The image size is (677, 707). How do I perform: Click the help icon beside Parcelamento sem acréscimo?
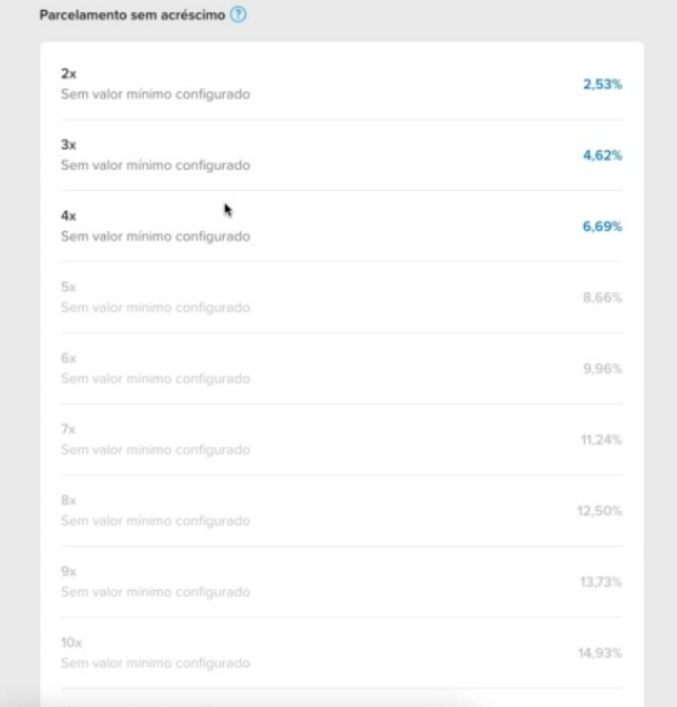click(238, 15)
